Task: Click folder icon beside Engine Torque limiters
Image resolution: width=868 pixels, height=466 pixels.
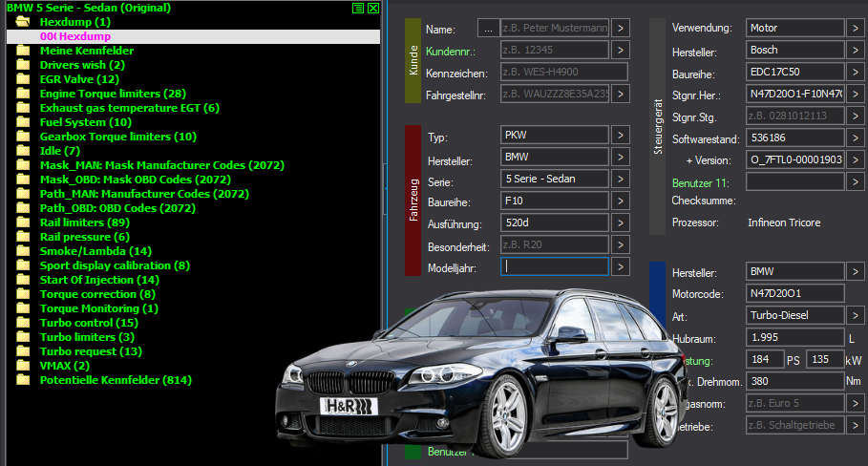Action: [23, 94]
